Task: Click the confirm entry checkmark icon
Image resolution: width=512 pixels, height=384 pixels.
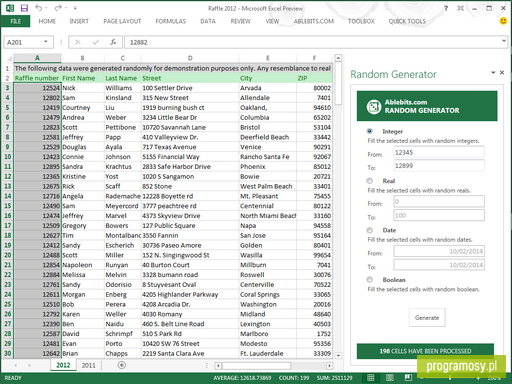Action: pos(96,42)
